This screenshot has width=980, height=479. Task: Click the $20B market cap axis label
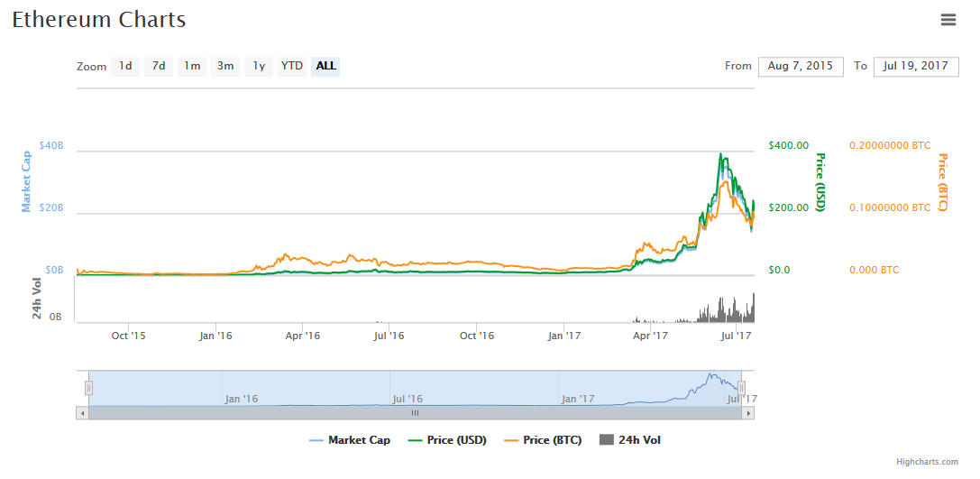tap(51, 207)
